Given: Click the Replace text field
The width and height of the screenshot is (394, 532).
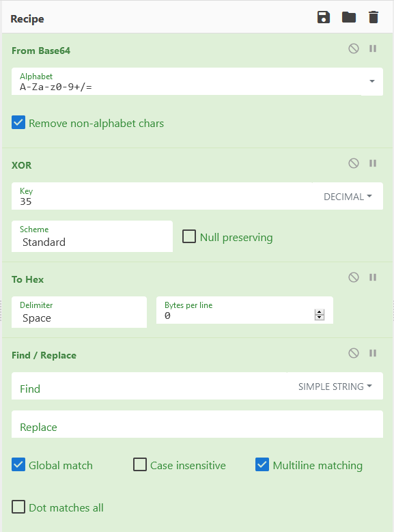Looking at the screenshot, I should point(197,425).
